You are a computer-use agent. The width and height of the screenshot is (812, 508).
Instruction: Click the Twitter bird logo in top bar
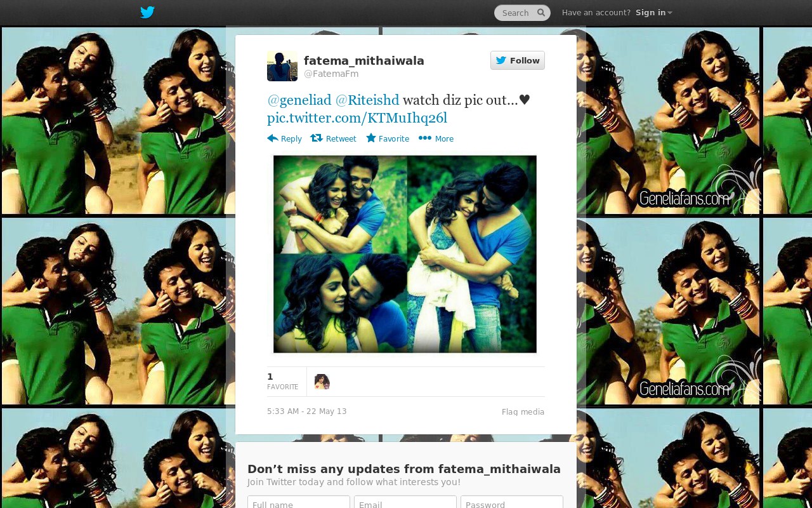coord(147,12)
